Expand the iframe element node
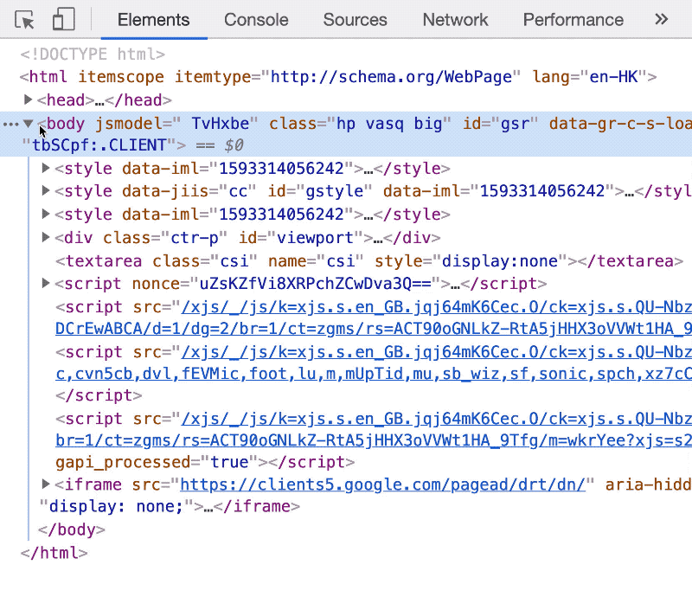692x616 pixels. pyautogui.click(x=46, y=484)
